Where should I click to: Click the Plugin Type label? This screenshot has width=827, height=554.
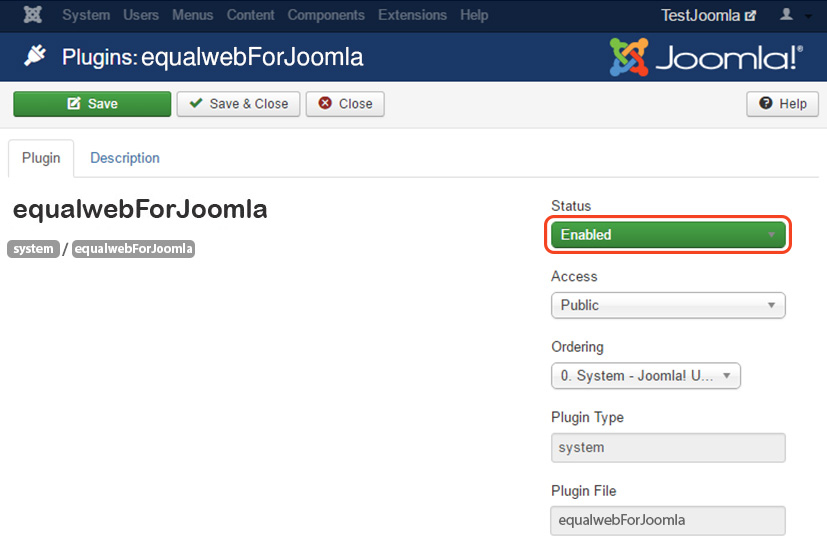588,417
